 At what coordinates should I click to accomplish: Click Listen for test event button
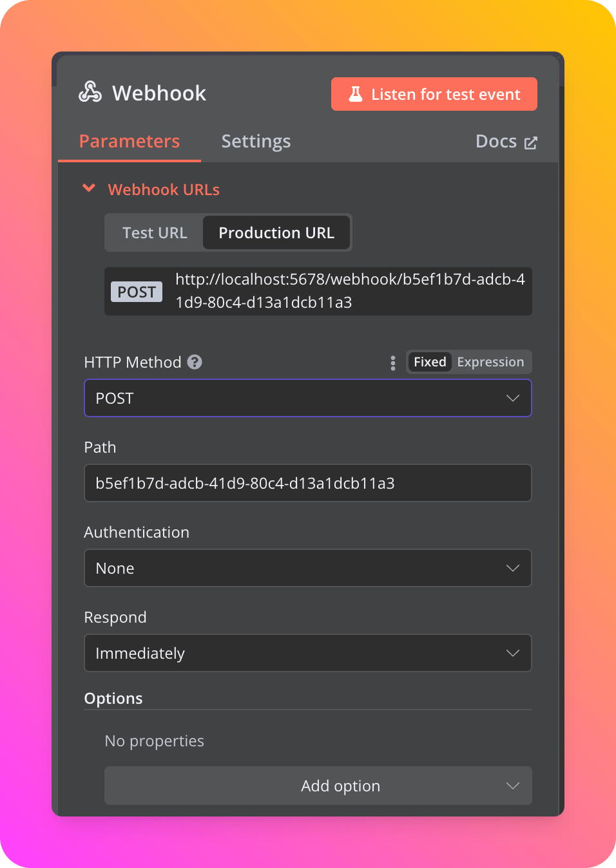[434, 94]
